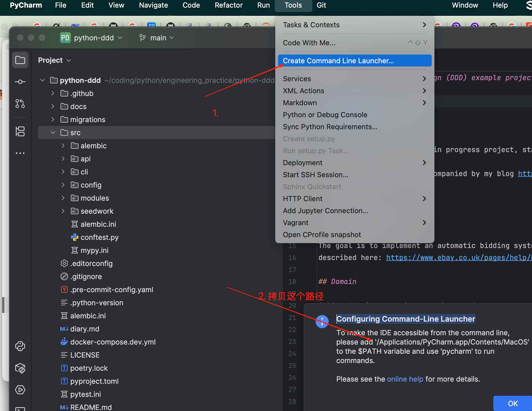This screenshot has height=411, width=532.
Task: Collapse the src folder
Action: tap(53, 133)
